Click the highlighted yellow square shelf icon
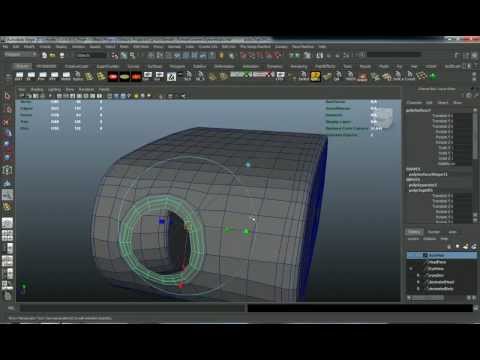 coord(315,76)
